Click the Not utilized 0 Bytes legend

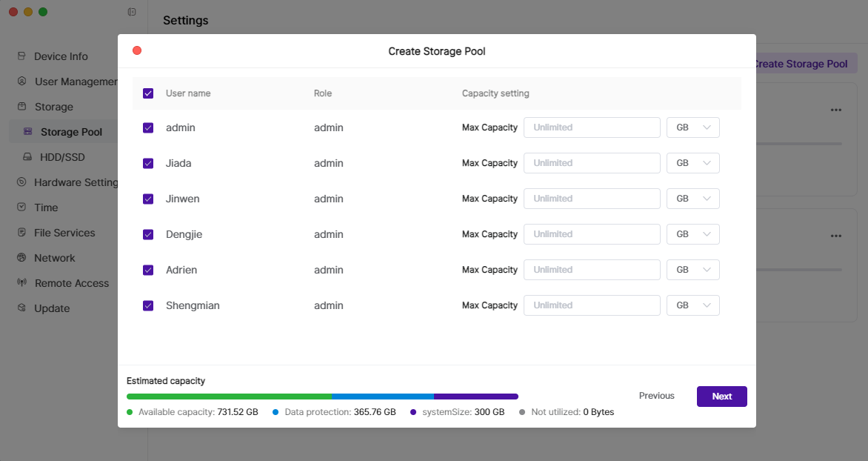(x=567, y=411)
